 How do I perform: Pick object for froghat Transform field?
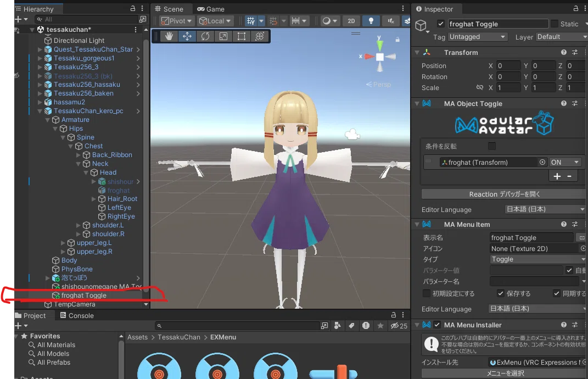(542, 162)
